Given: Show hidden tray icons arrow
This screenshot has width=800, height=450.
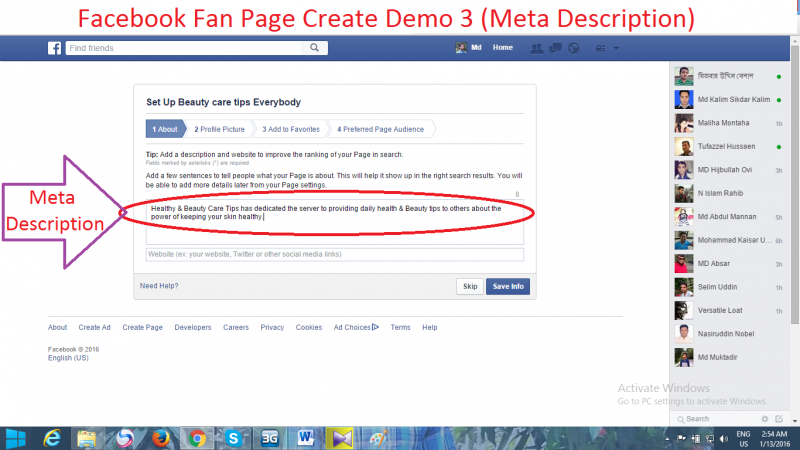Looking at the screenshot, I should click(x=667, y=439).
